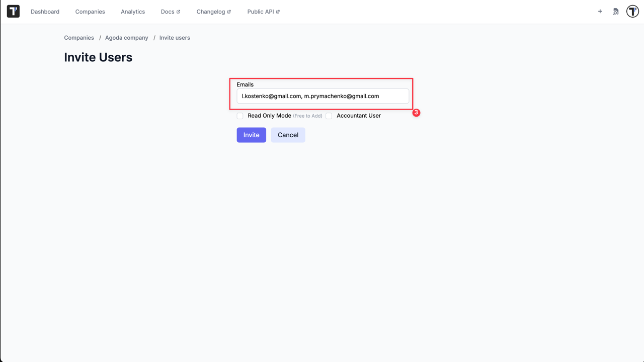644x362 pixels.
Task: Open Agoda company from breadcrumb
Action: (x=126, y=38)
